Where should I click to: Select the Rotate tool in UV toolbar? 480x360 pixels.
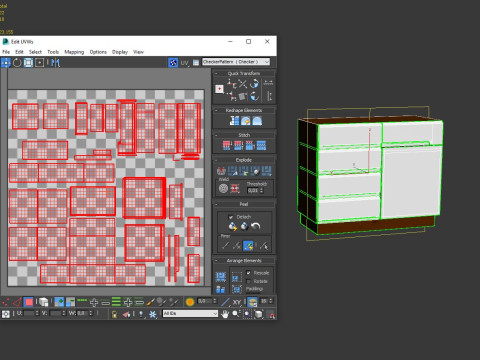[x=17, y=63]
